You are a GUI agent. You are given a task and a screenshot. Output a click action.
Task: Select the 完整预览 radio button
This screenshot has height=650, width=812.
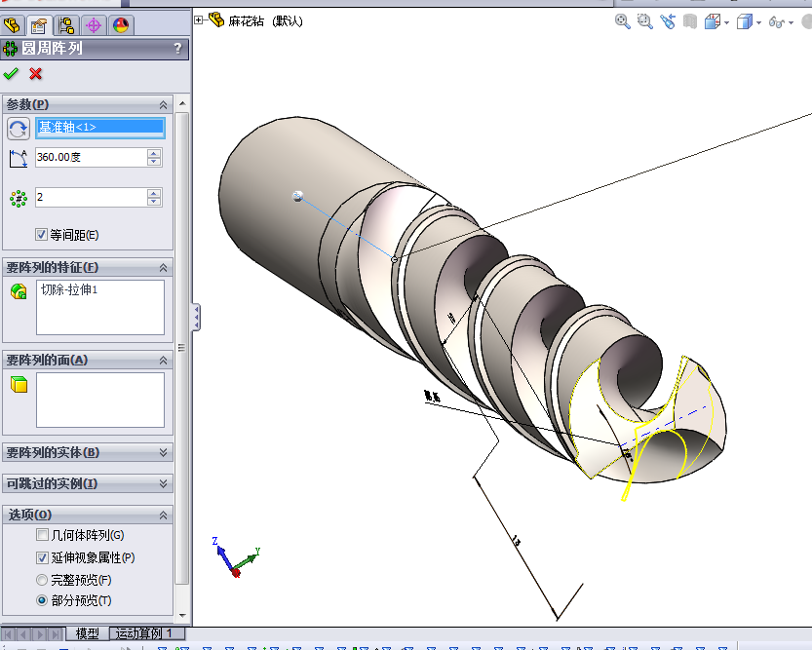click(x=42, y=580)
